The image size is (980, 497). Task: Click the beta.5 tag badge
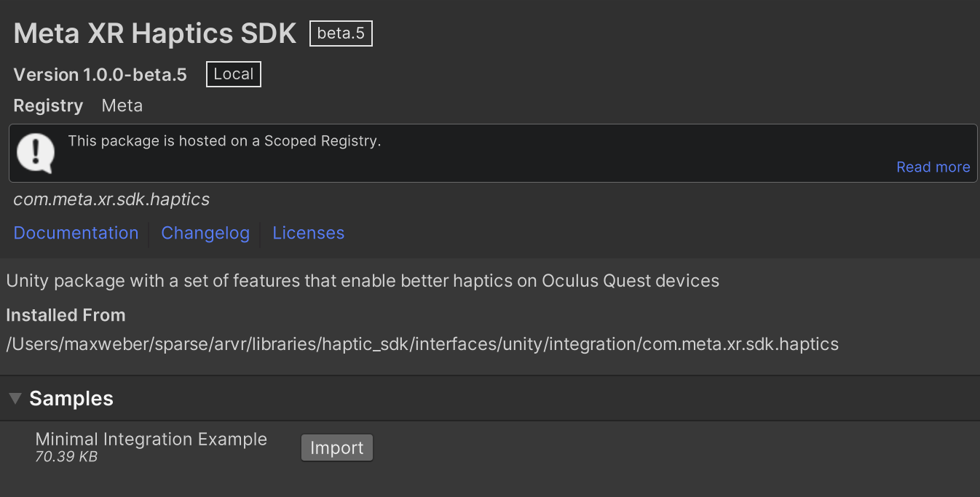341,33
